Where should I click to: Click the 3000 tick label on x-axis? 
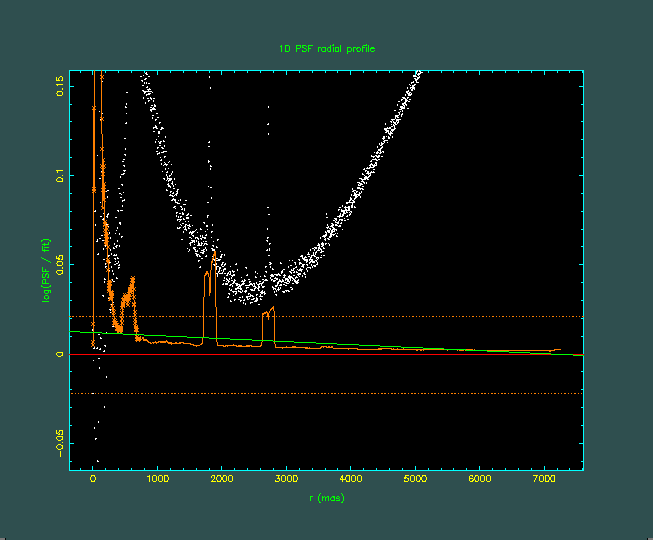pos(286,481)
